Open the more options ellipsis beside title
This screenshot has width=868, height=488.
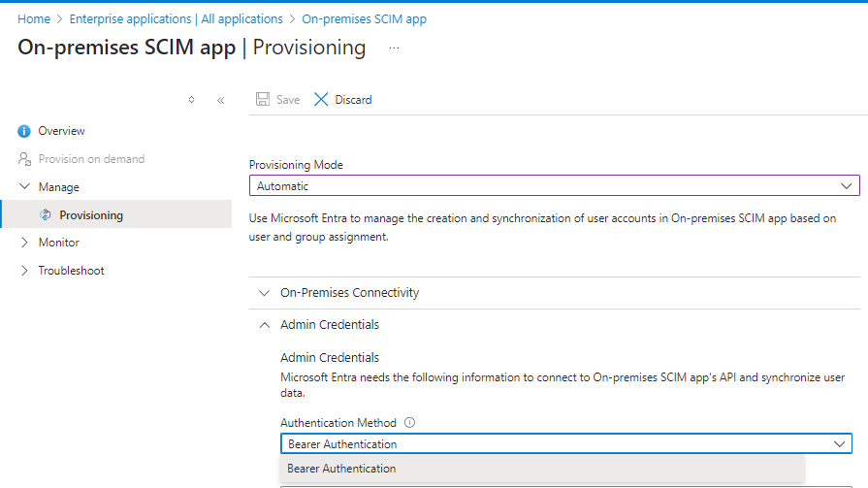[394, 49]
